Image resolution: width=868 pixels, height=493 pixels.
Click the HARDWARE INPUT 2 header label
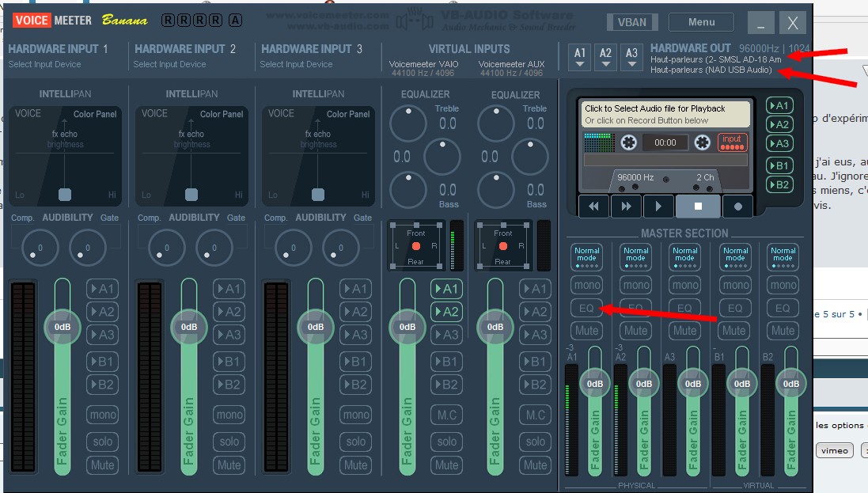click(x=185, y=49)
